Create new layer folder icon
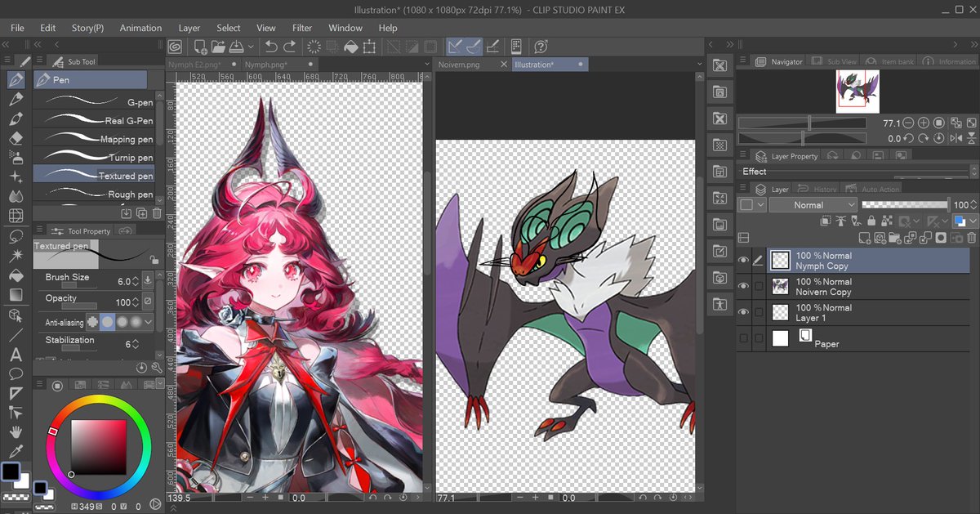980x514 pixels. (896, 238)
